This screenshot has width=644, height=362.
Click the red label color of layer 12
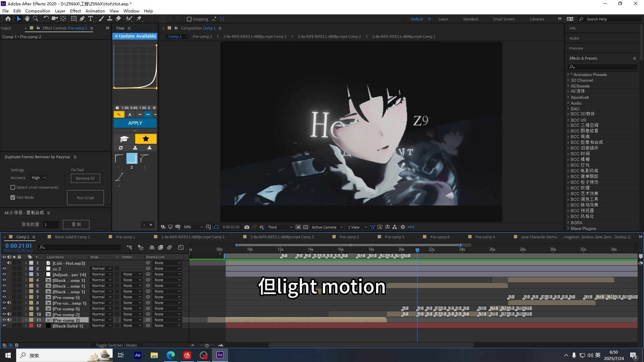pyautogui.click(x=31, y=325)
